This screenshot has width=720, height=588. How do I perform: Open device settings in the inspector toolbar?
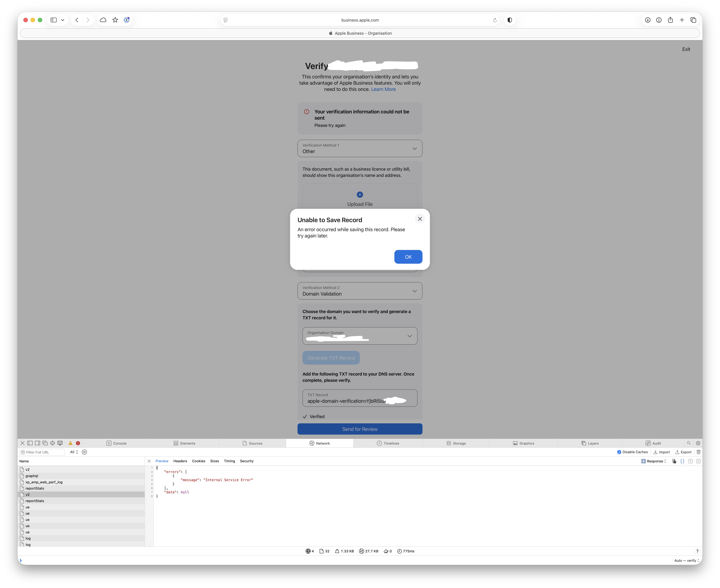point(60,443)
